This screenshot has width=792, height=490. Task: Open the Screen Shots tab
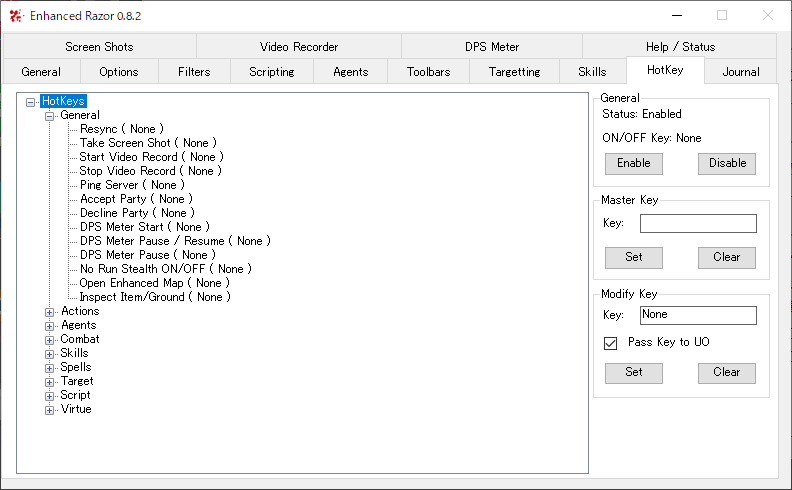pos(100,46)
